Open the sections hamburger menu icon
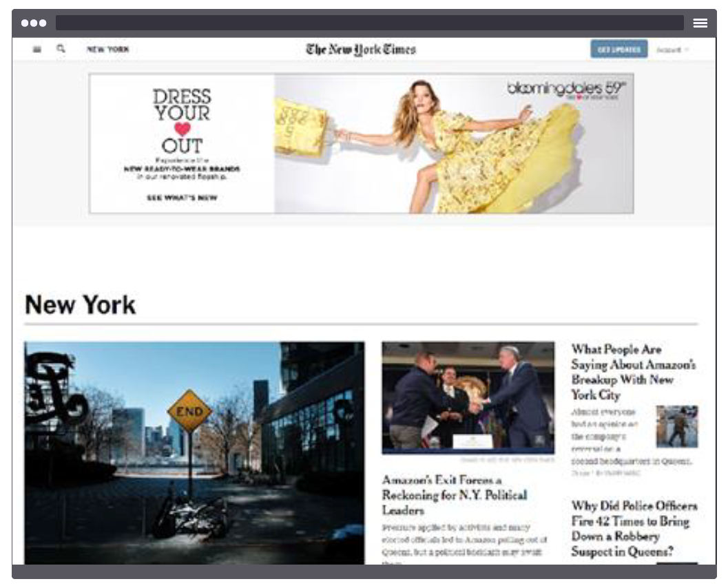Viewport: 728px width, 588px height. [37, 49]
